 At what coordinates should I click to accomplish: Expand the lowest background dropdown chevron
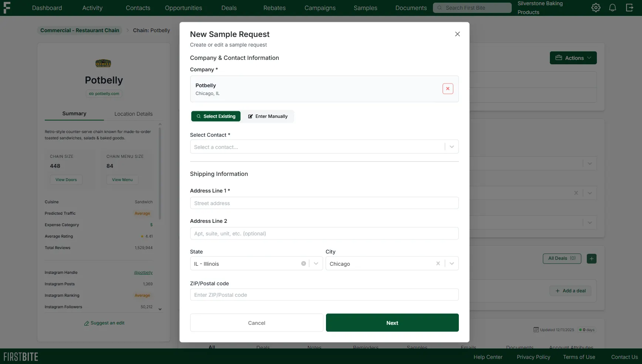[589, 223]
